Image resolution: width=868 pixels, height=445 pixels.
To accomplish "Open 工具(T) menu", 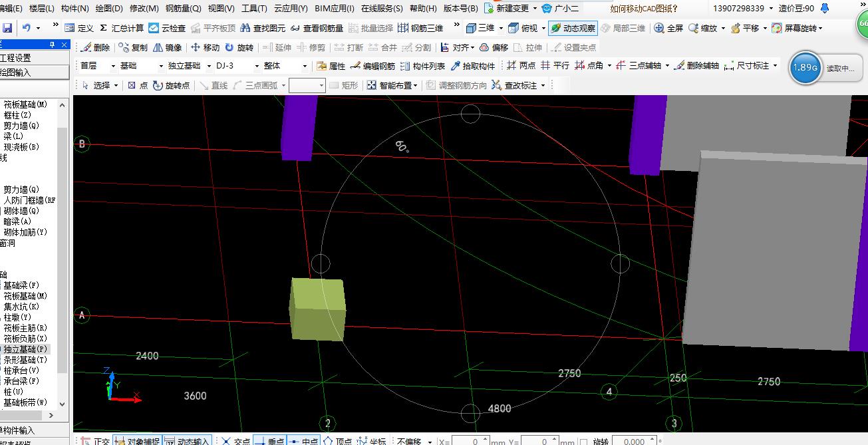I will click(254, 9).
